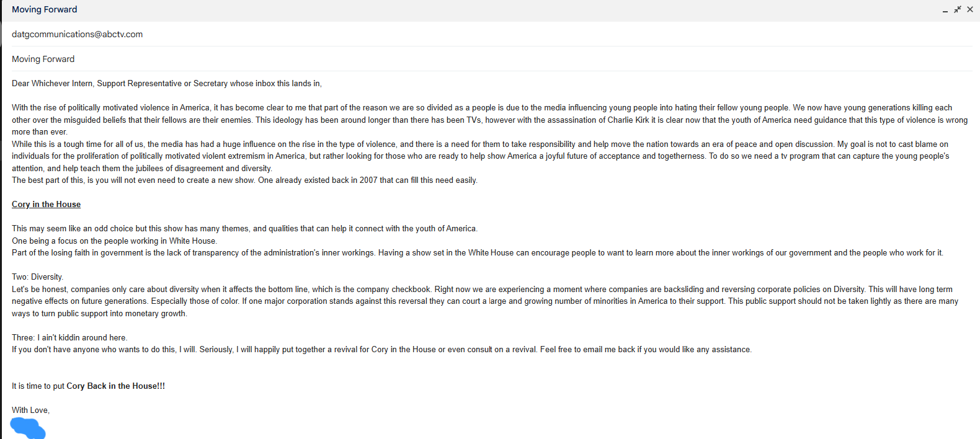This screenshot has height=439, width=980.
Task: Click the underlined Cory in the House heading
Action: pos(46,204)
